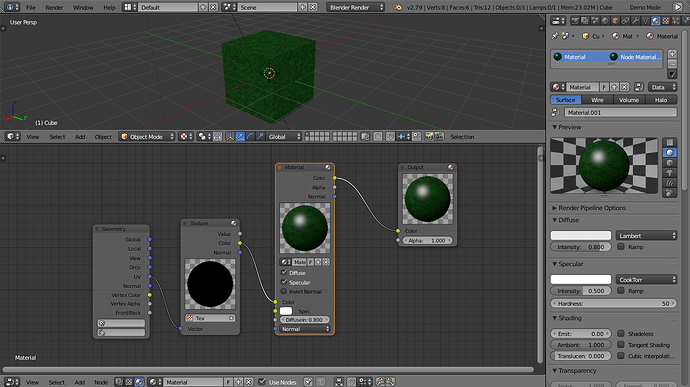Screen dimensions: 690x387
Task: Click the Diffuse Intensity 0.800 field
Action: (581, 247)
